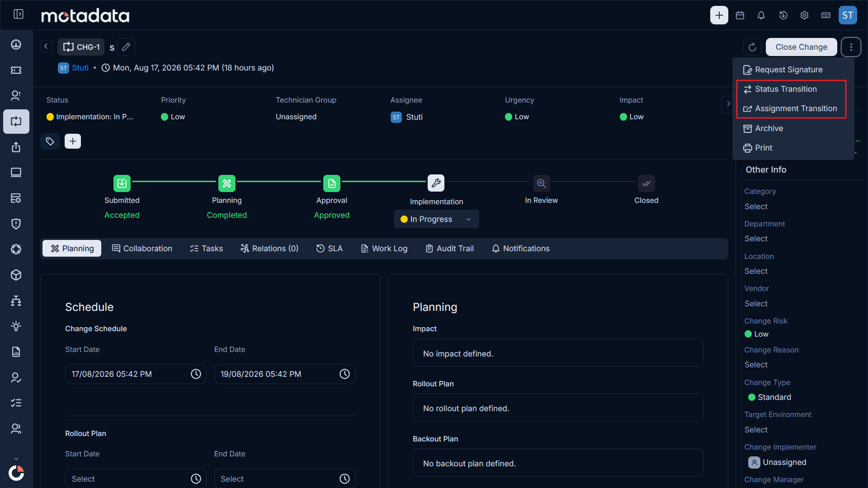Image resolution: width=868 pixels, height=488 pixels.
Task: Open the shield icon in left sidebar
Action: coord(16,224)
